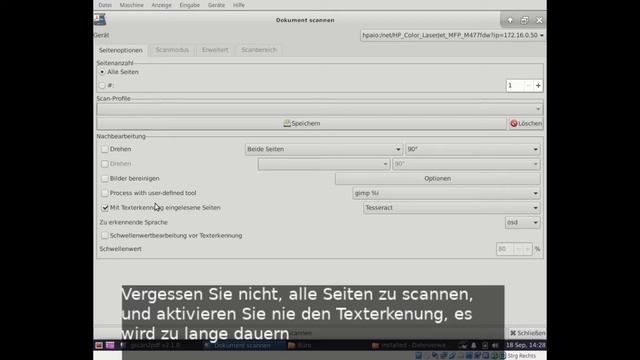640x360 pixels.
Task: Uncheck Mit Texterkennung eingelesene Seiten
Action: [x=105, y=207]
